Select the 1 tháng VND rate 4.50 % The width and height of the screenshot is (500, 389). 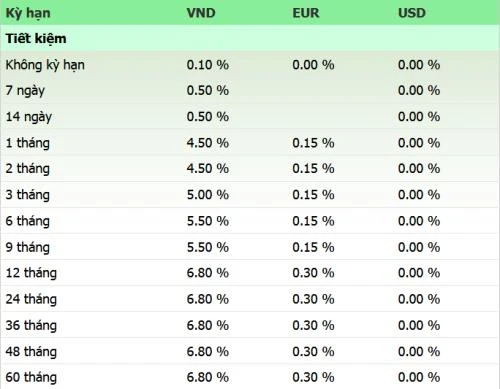(208, 143)
